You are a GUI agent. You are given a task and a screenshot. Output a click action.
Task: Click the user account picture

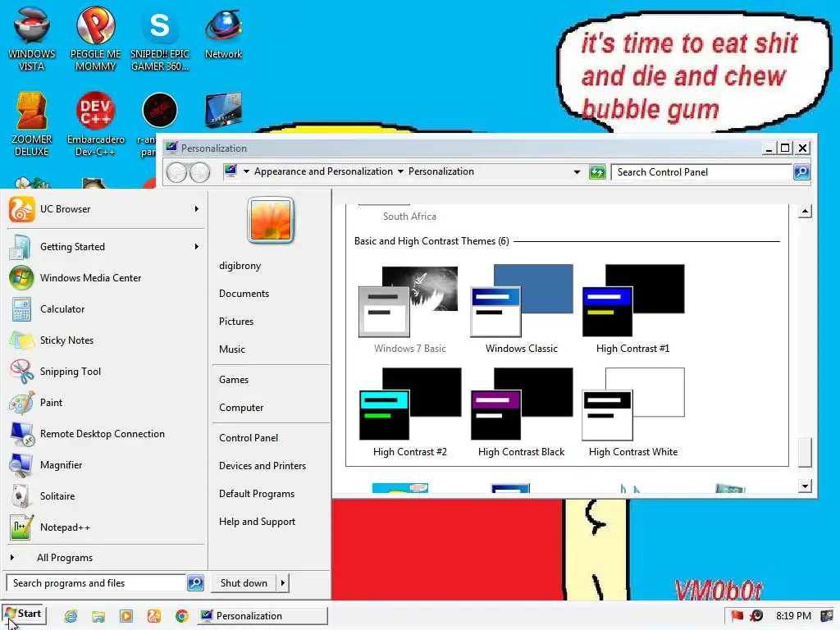[271, 220]
